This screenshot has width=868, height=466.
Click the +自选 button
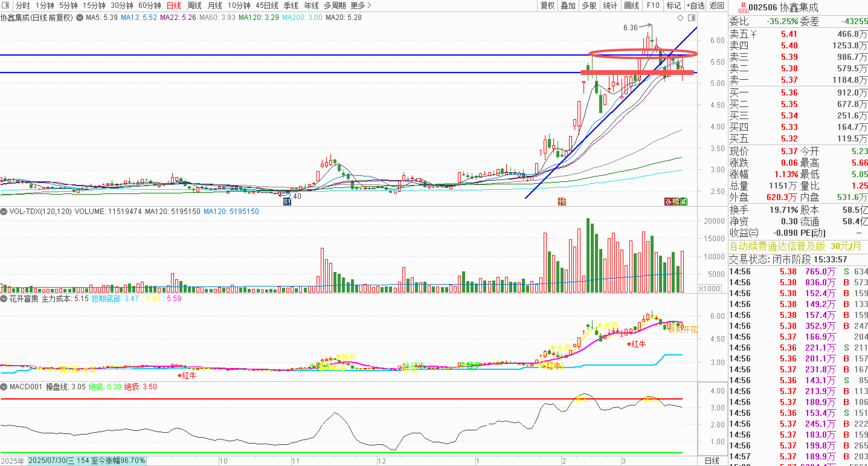[696, 5]
